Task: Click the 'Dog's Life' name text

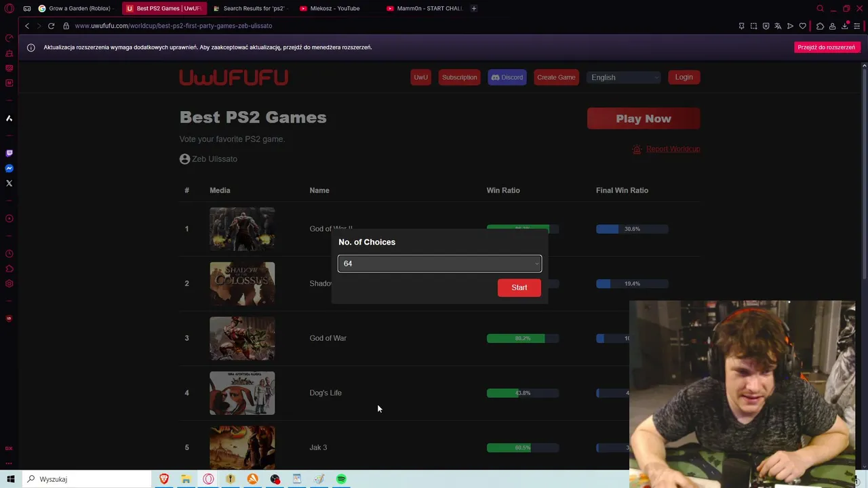Action: (x=325, y=393)
